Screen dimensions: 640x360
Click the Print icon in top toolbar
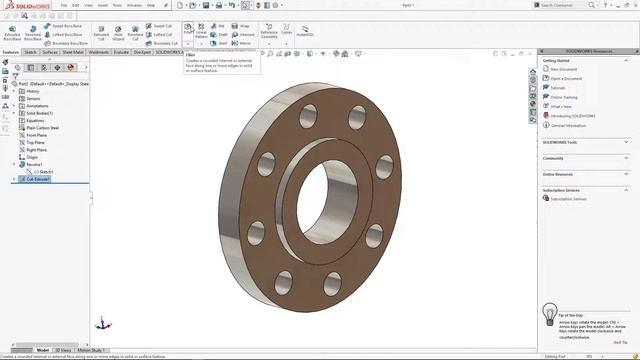[219, 5]
